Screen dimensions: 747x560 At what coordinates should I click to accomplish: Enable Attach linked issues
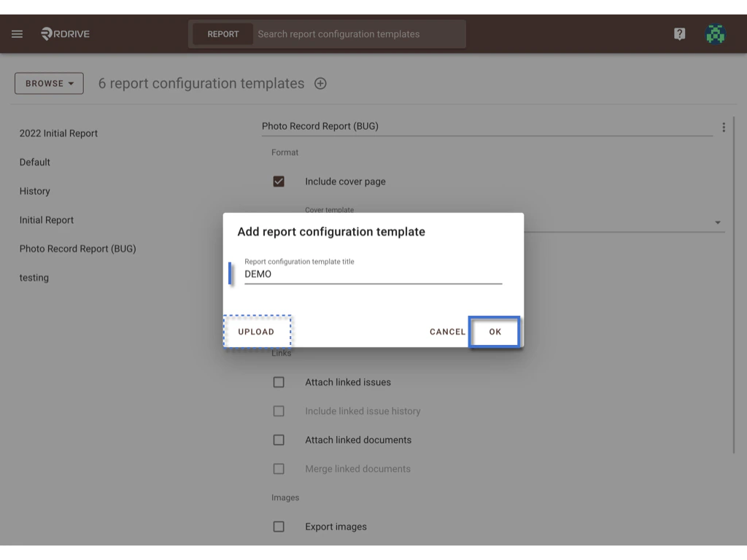(279, 381)
